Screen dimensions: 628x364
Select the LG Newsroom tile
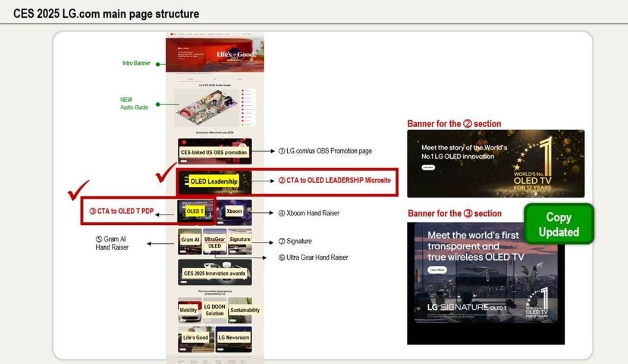(x=234, y=339)
